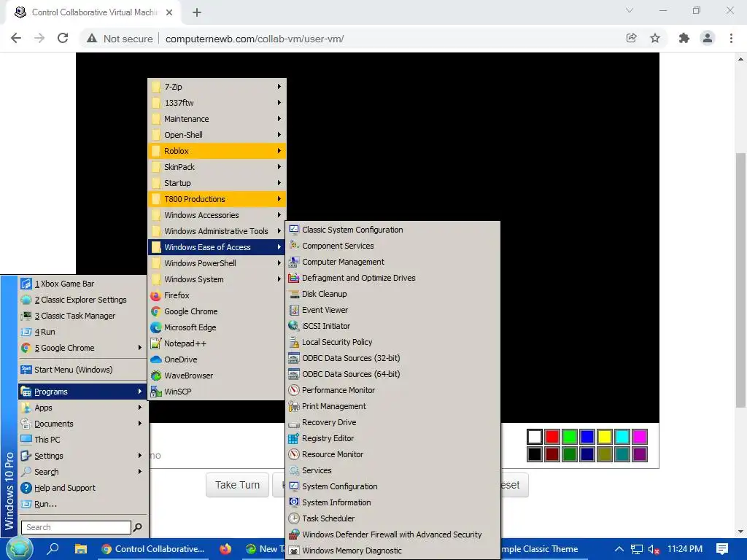This screenshot has width=747, height=560.
Task: Launch WaveBrowser from Programs menu
Action: click(x=217, y=376)
